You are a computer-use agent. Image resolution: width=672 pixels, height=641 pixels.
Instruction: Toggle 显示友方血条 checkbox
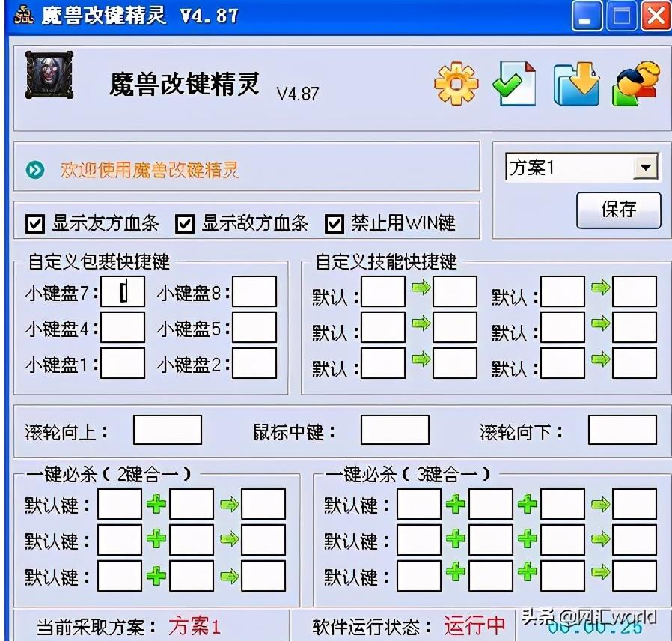[35, 224]
